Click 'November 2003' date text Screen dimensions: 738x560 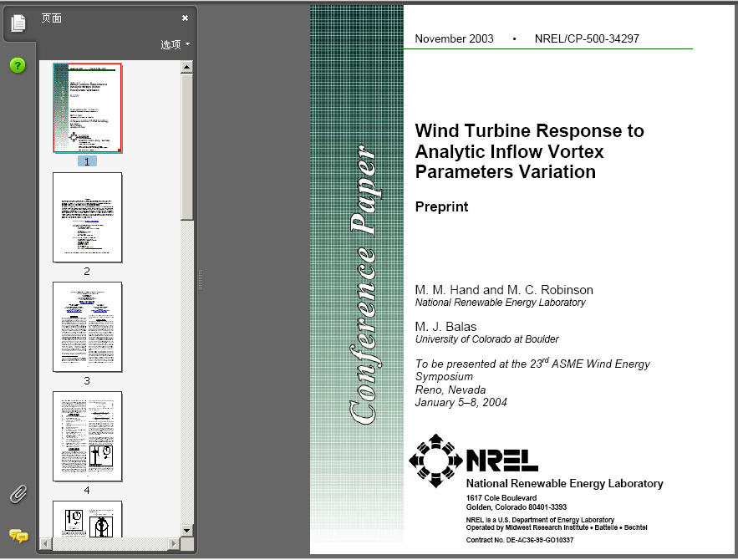(x=454, y=38)
